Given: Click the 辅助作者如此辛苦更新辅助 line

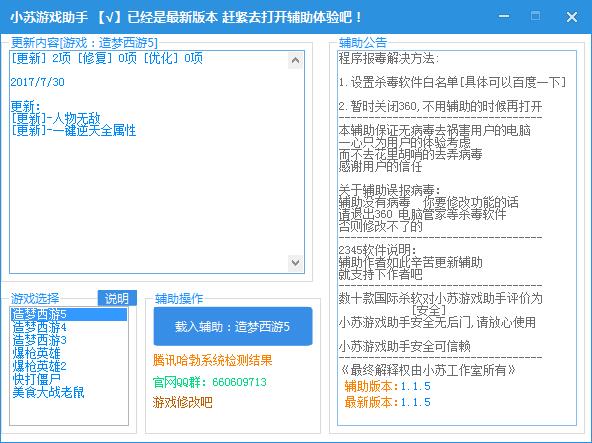Looking at the screenshot, I should point(410,262).
